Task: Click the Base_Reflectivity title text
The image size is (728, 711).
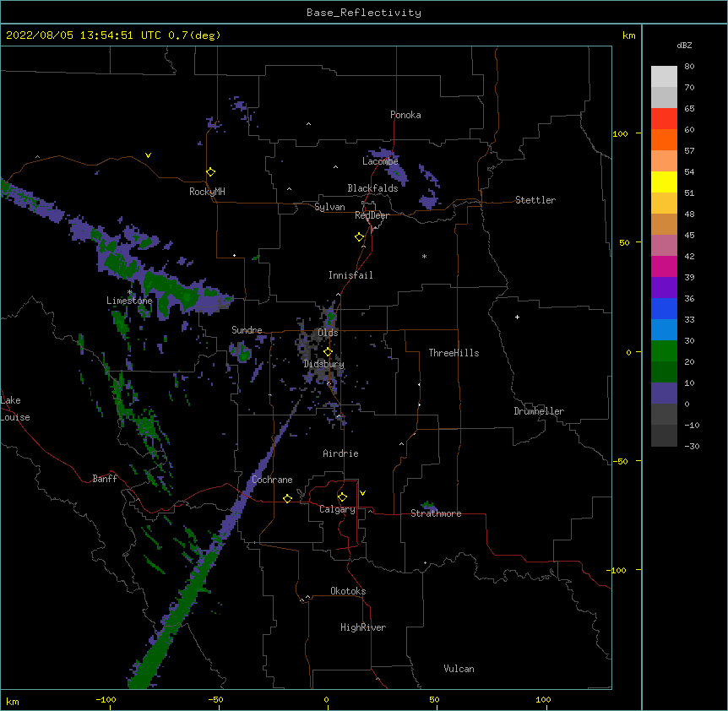Action: 364,13
